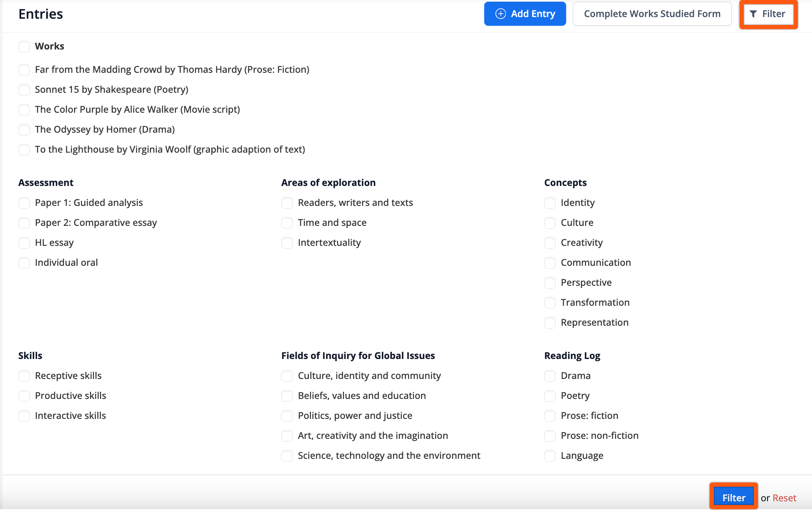This screenshot has height=510, width=812.
Task: Enable Science, technology and the environment filter
Action: point(287,456)
